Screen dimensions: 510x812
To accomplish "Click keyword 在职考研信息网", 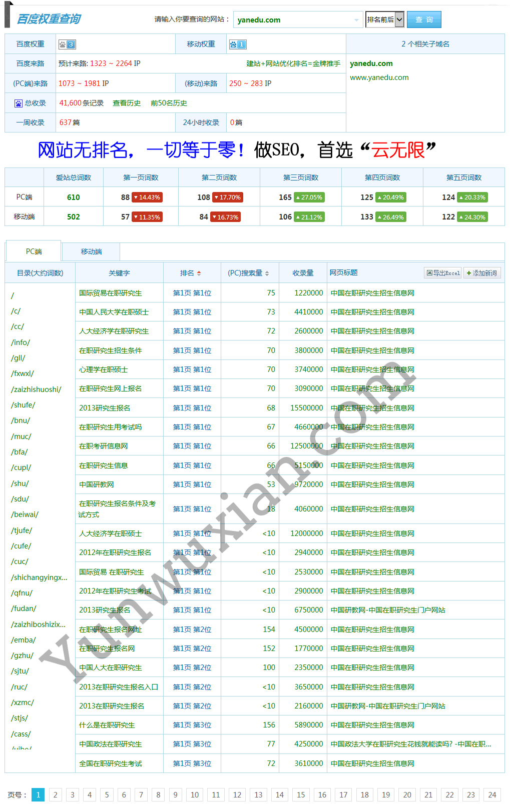I will coord(104,446).
